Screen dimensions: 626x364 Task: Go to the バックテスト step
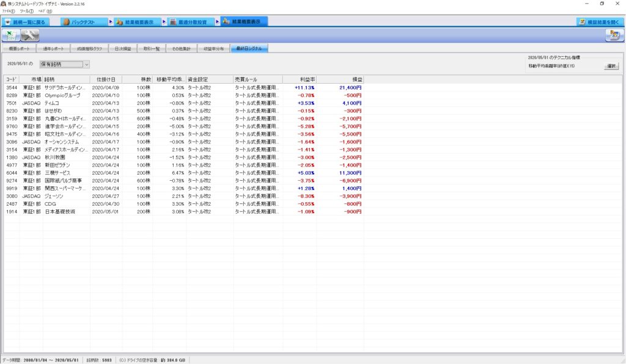82,22
